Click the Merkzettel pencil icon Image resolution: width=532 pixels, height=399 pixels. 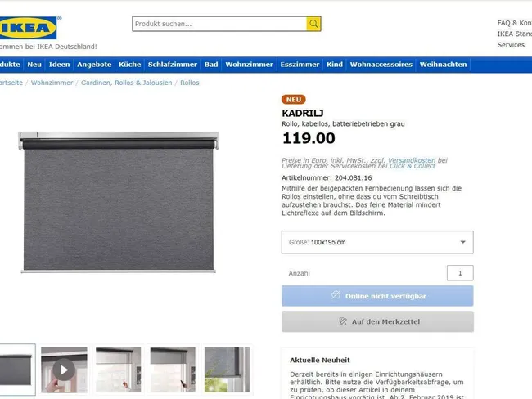(x=343, y=321)
